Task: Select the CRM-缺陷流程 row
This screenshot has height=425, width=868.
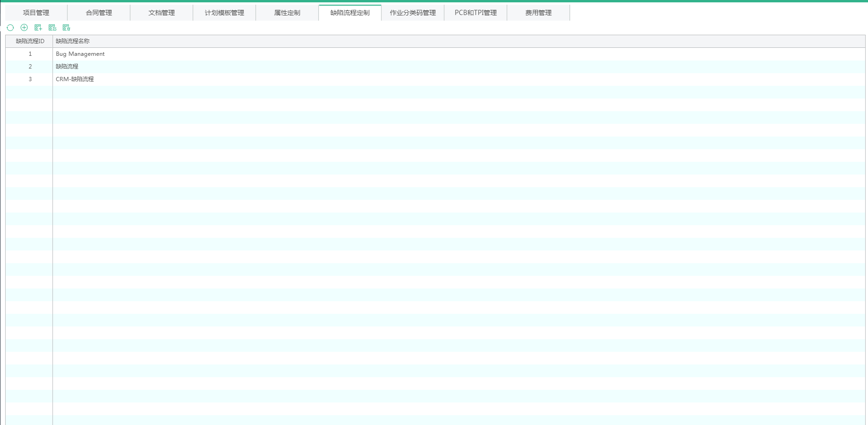Action: [x=435, y=79]
